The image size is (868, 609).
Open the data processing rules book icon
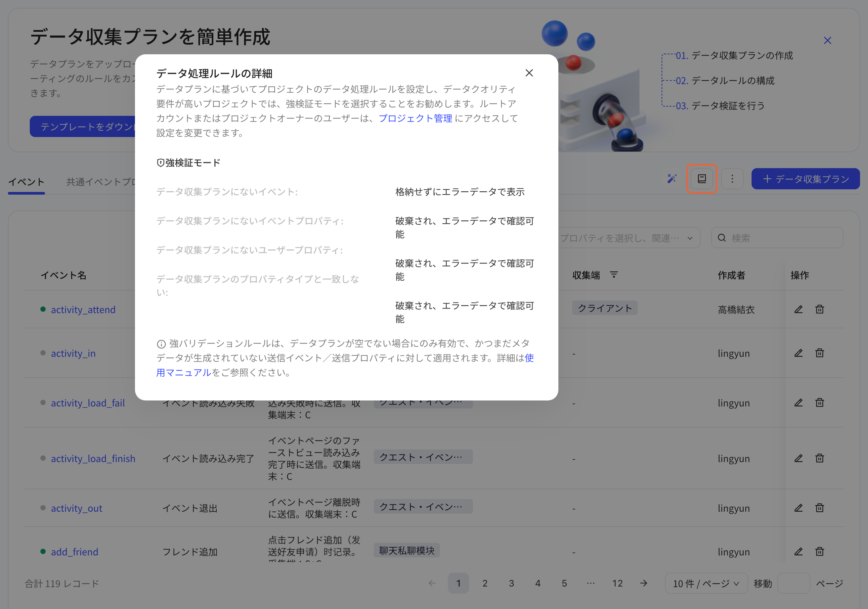click(x=702, y=178)
